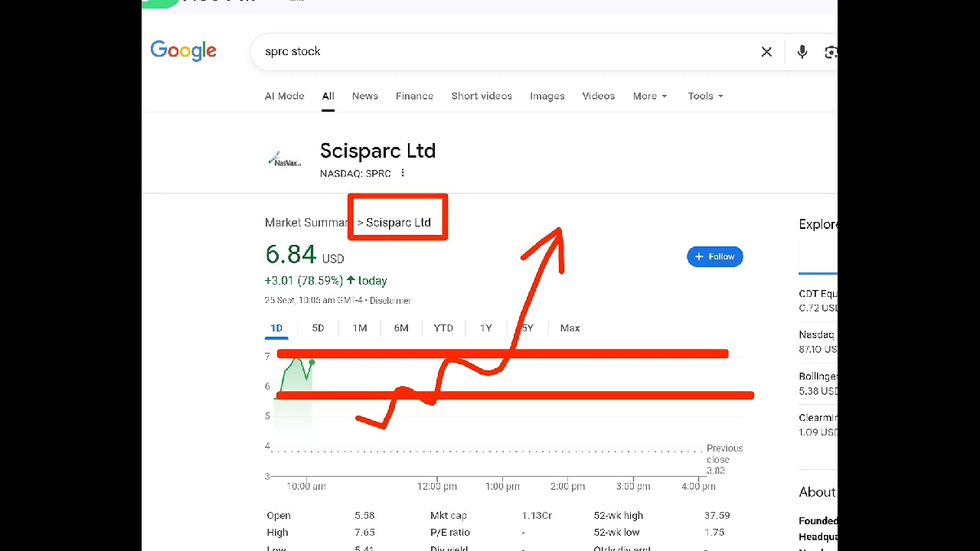
Task: Select the 5D chart range
Action: (318, 328)
